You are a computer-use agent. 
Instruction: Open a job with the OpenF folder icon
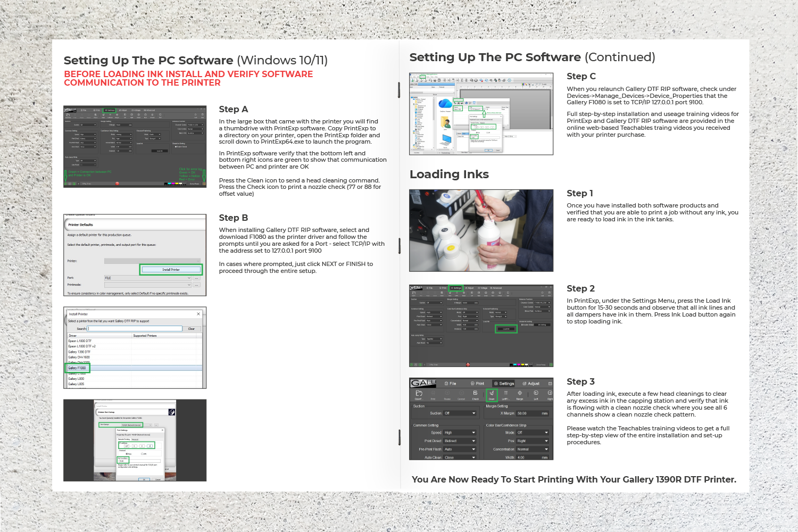pyautogui.click(x=419, y=393)
